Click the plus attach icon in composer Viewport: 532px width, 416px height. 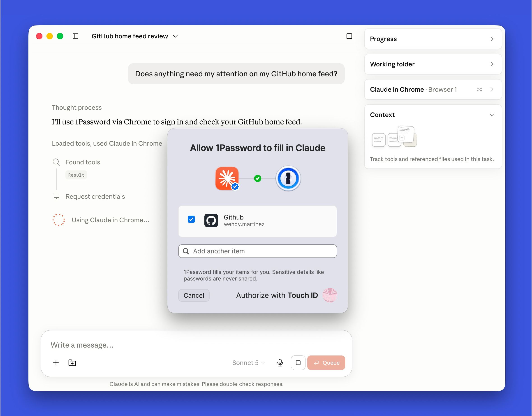click(56, 363)
